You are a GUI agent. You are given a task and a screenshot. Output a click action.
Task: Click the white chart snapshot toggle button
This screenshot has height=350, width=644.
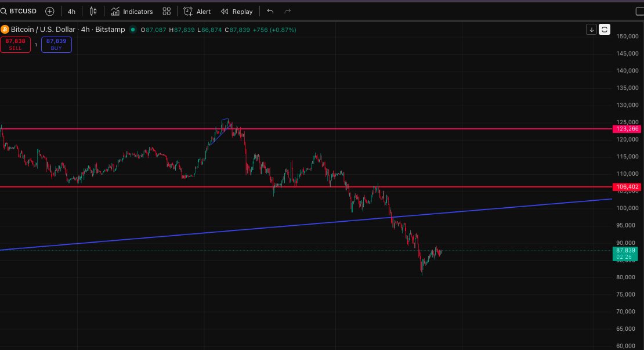pos(604,30)
